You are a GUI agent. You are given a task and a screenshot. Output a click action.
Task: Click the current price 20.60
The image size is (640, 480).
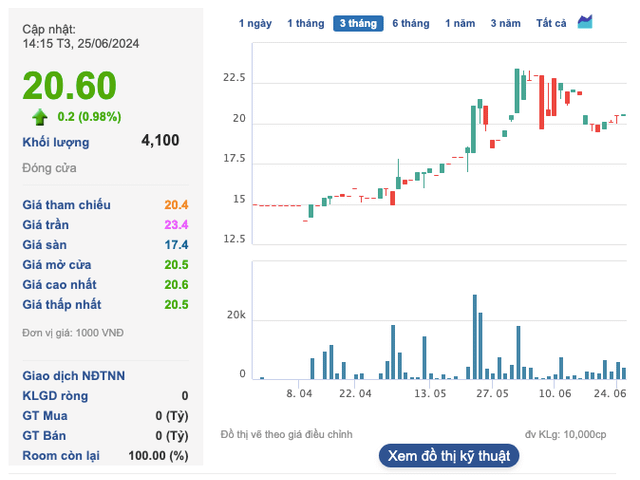click(x=70, y=85)
